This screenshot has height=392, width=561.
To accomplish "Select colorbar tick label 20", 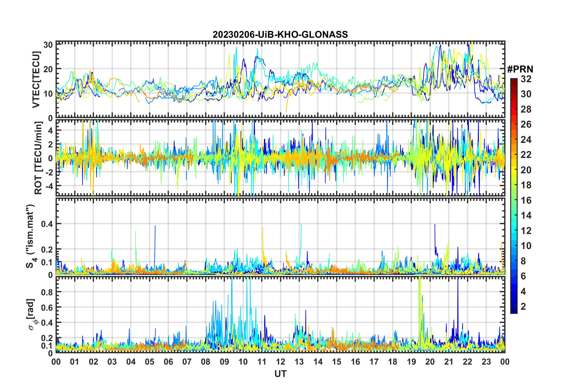I will point(526,170).
